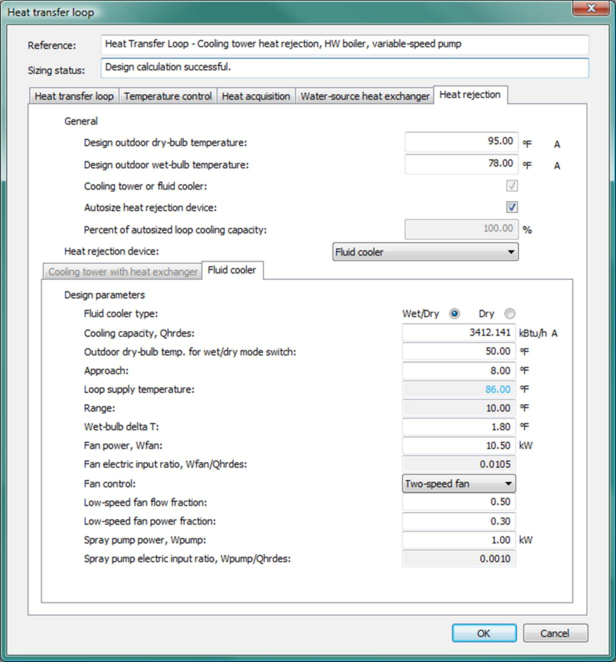Select the Fluid cooler sub-tab
The height and width of the screenshot is (662, 616).
coord(231,271)
